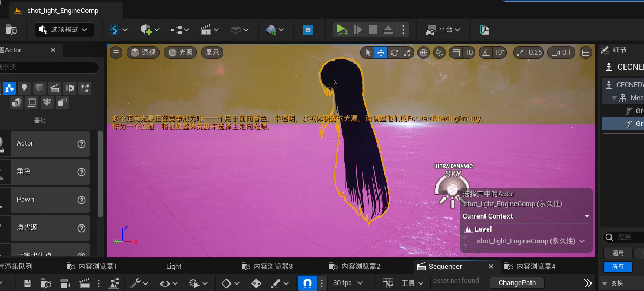Open the 30 fps frame rate dropdown

point(348,283)
